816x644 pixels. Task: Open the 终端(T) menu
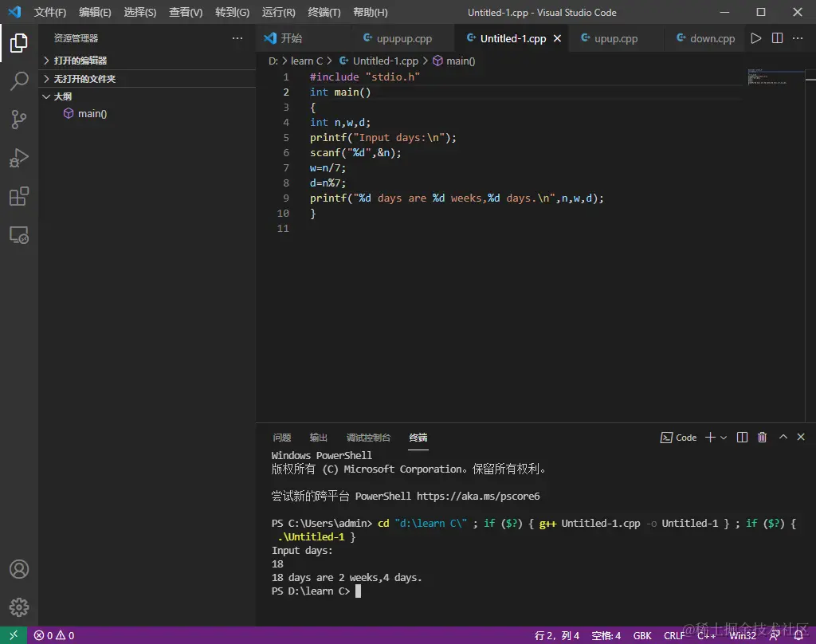click(x=324, y=13)
